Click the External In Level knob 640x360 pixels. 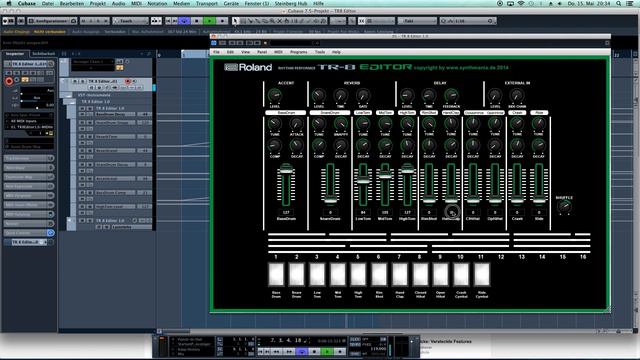click(495, 96)
